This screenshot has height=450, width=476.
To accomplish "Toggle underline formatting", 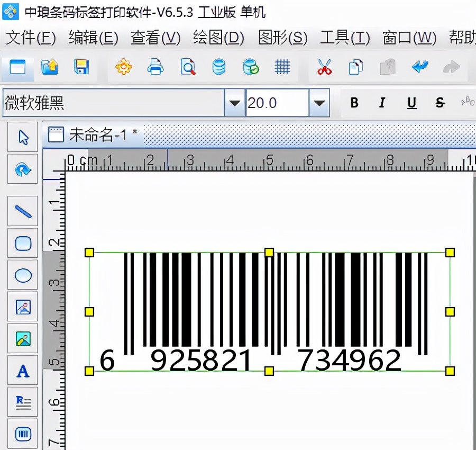I will [411, 103].
